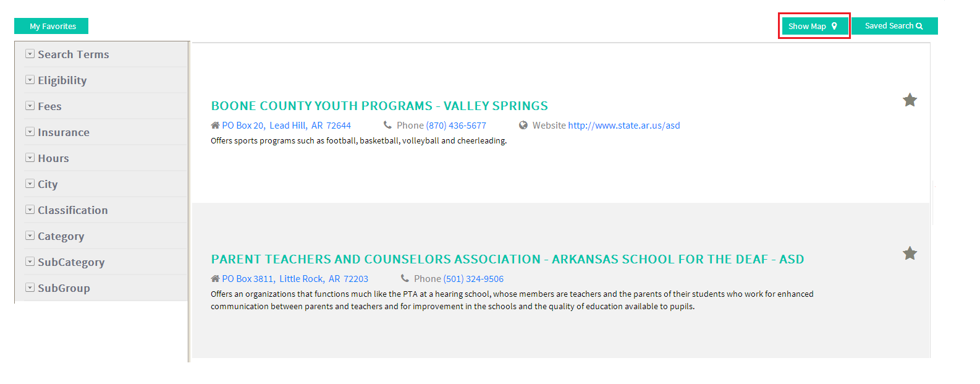Open the Boone County Youth Programs listing title
Image resolution: width=980 pixels, height=384 pixels.
coord(379,106)
